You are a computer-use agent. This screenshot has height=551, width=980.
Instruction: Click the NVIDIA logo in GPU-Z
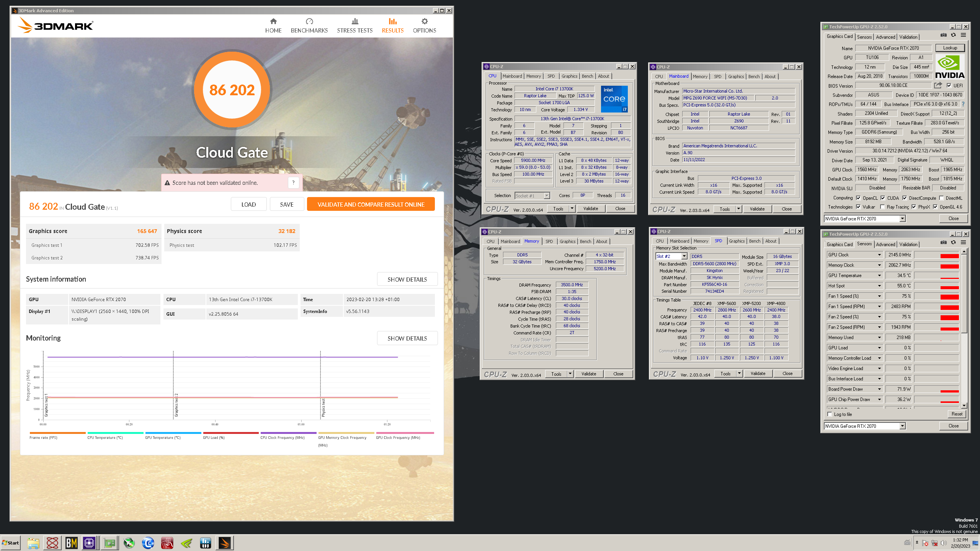click(950, 66)
